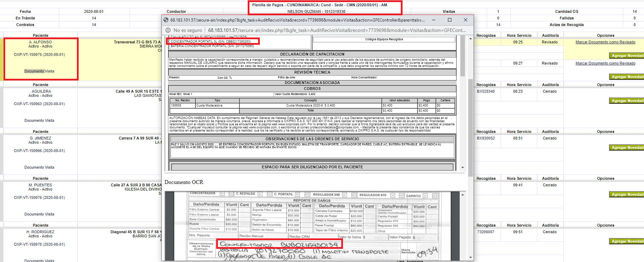The image size is (644, 262).
Task: Click conductor name NELSON GUZMAN
Action: 316,11
